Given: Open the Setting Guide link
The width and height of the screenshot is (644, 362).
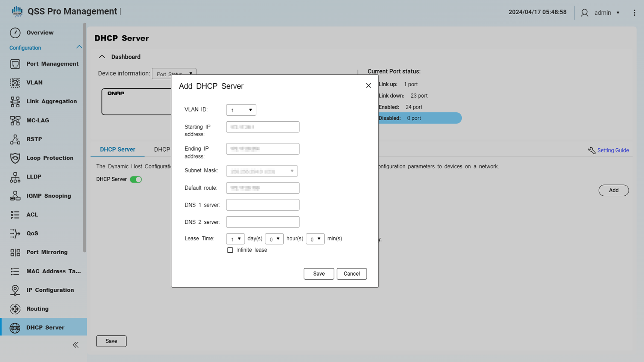Looking at the screenshot, I should click(612, 150).
